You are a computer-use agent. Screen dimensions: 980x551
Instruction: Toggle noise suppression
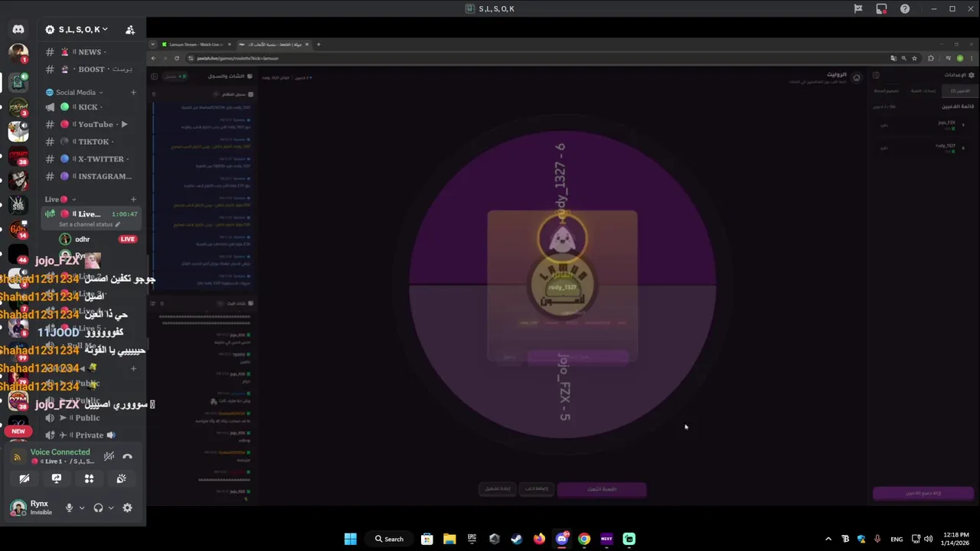tap(109, 456)
